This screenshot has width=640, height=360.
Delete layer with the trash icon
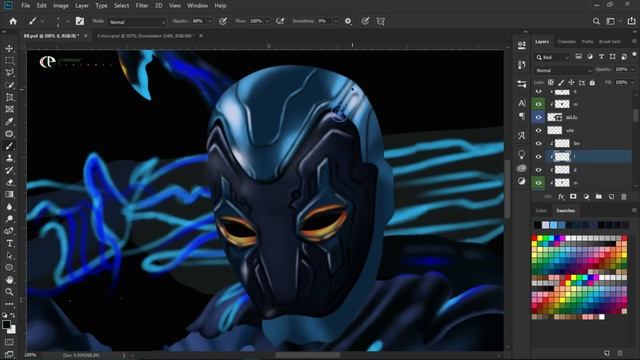click(x=624, y=197)
